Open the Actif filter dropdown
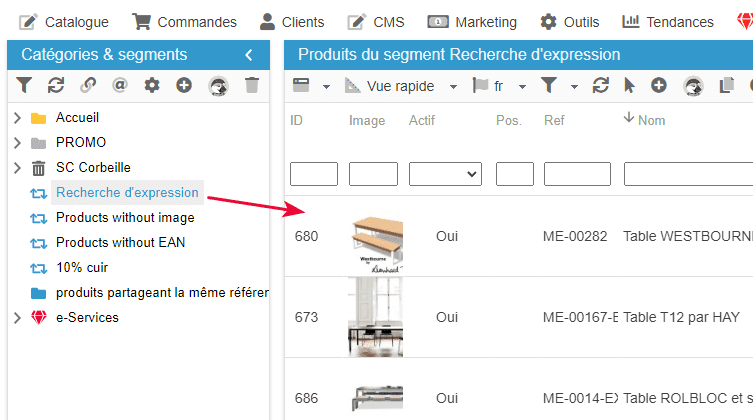The image size is (753, 420). click(445, 174)
